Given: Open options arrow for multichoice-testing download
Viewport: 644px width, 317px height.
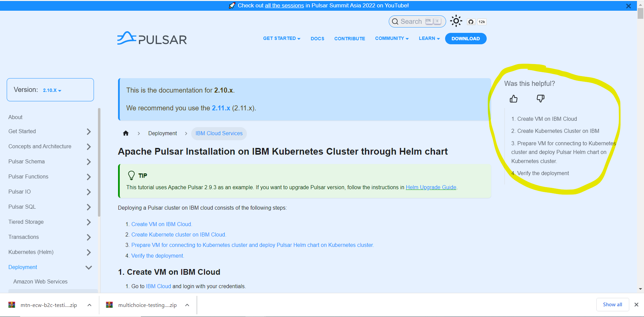Looking at the screenshot, I should coord(187,305).
